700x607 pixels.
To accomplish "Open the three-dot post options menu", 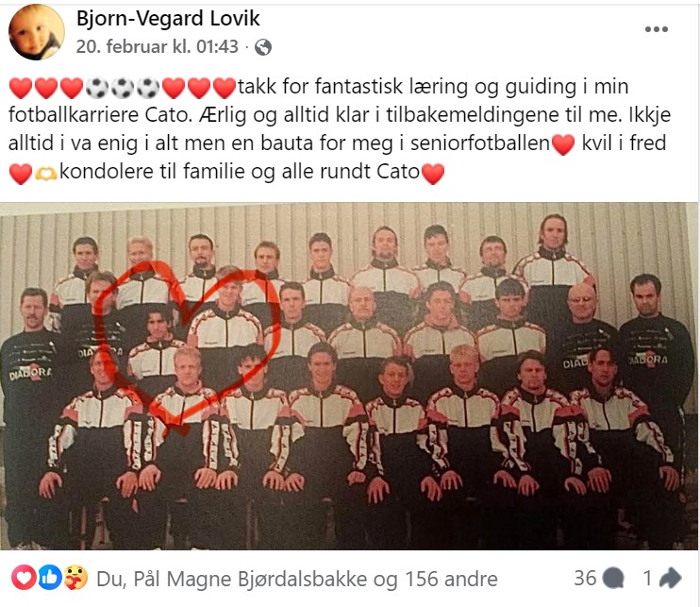I will pyautogui.click(x=657, y=29).
